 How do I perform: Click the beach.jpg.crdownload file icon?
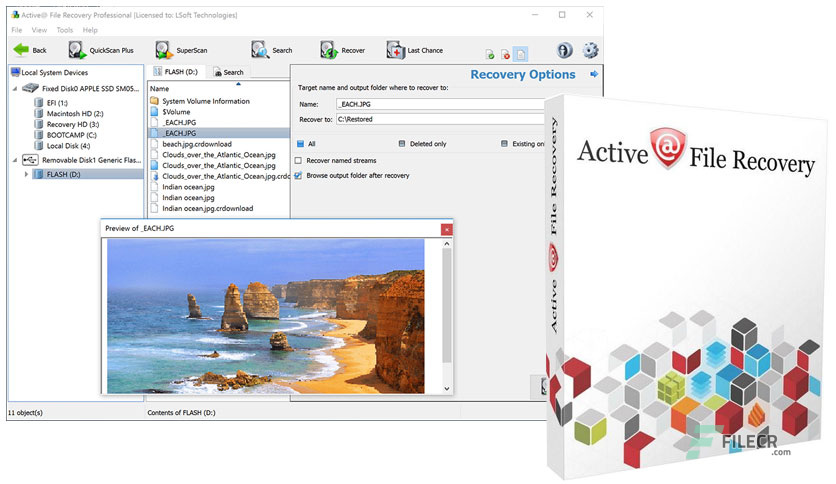coord(155,143)
